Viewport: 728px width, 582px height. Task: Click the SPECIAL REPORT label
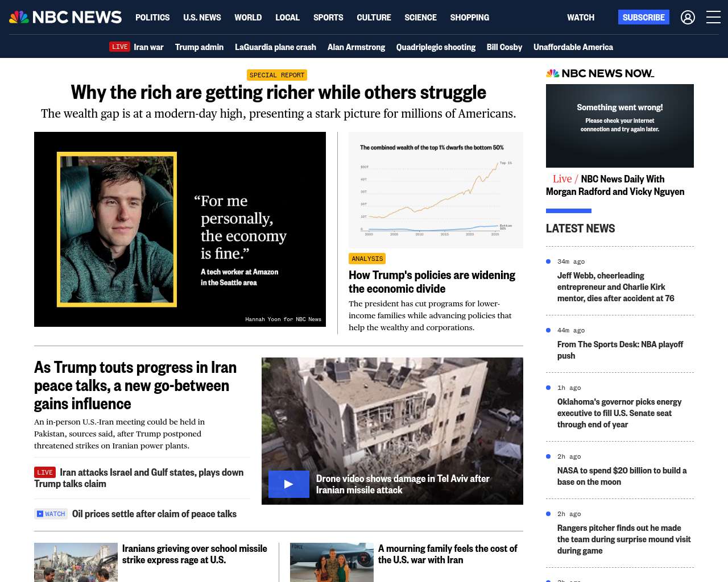(x=277, y=75)
